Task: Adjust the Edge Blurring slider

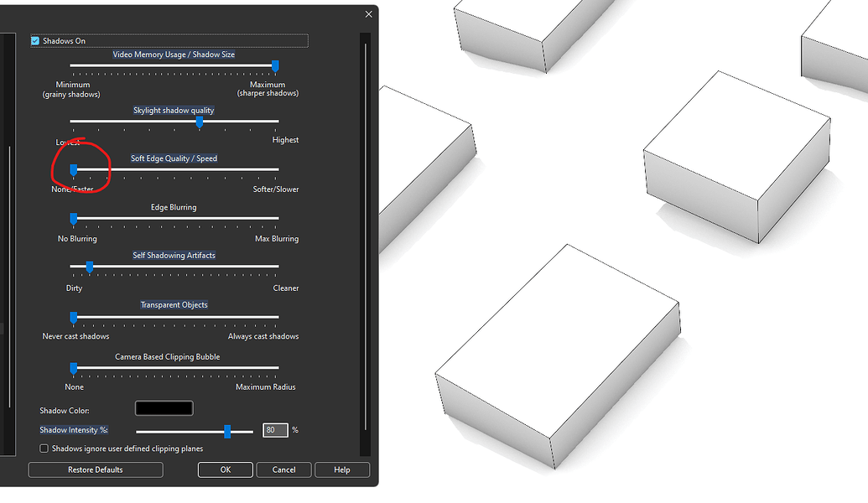Action: (x=74, y=219)
